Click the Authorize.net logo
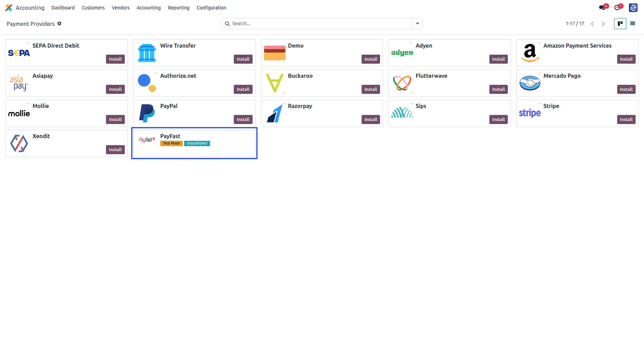Image resolution: width=644 pixels, height=362 pixels. click(147, 83)
